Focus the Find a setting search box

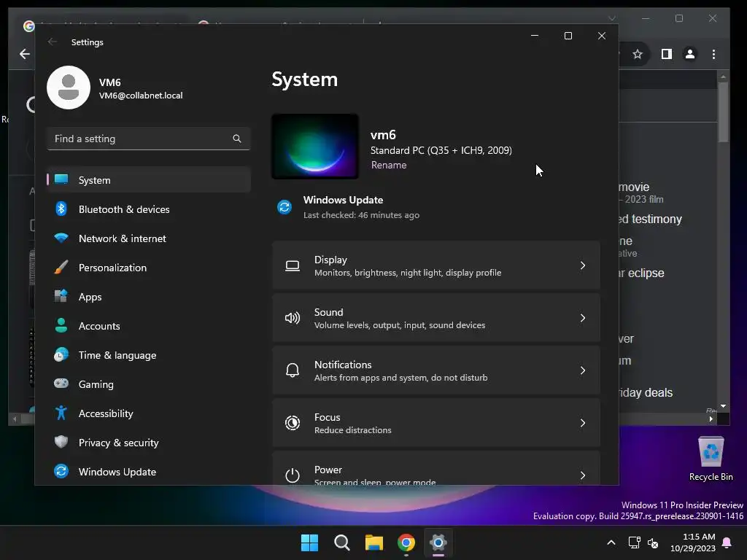[x=149, y=139]
